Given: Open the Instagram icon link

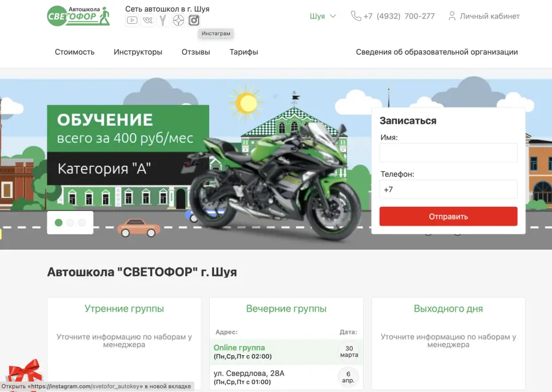Looking at the screenshot, I should click(x=194, y=20).
